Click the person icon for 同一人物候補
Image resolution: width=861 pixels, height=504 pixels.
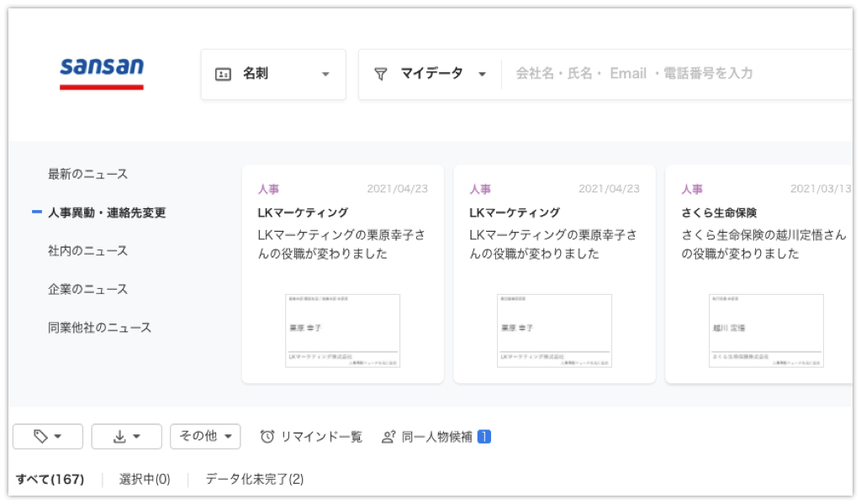(x=388, y=436)
